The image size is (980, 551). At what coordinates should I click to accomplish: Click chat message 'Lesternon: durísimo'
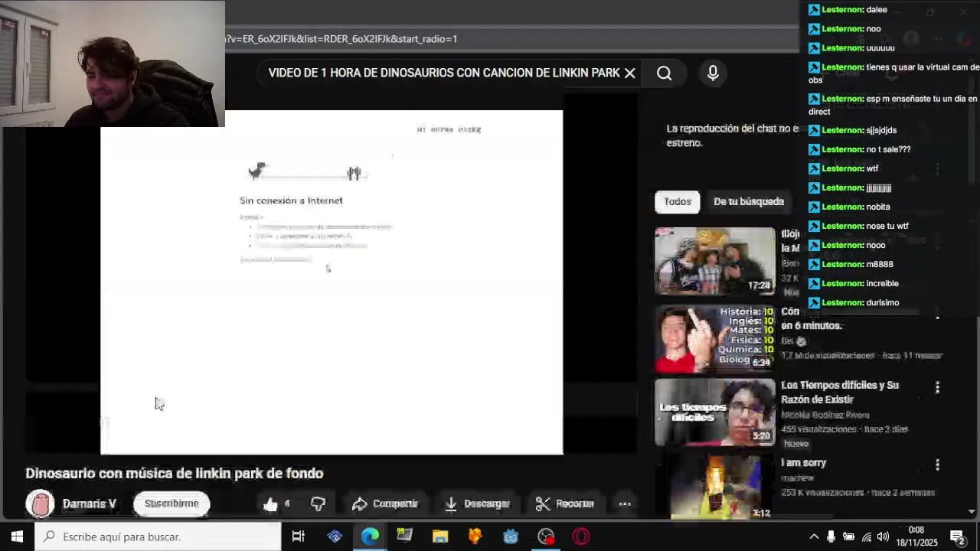(x=854, y=302)
